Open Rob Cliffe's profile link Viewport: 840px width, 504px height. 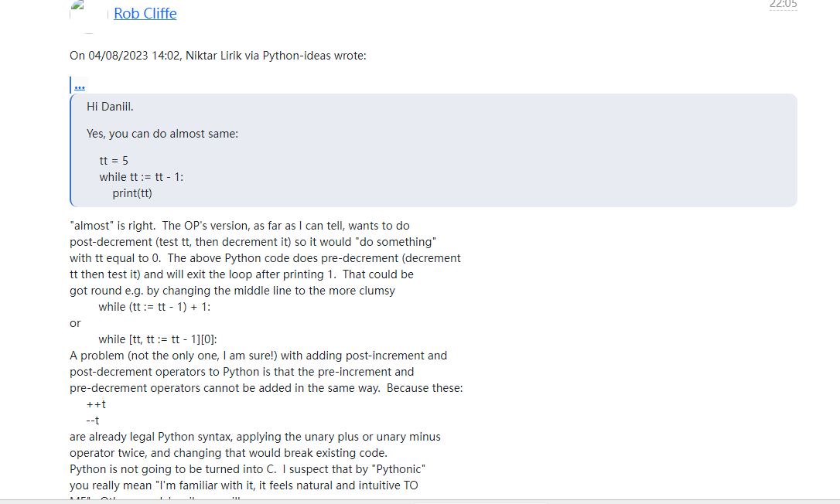tap(145, 13)
